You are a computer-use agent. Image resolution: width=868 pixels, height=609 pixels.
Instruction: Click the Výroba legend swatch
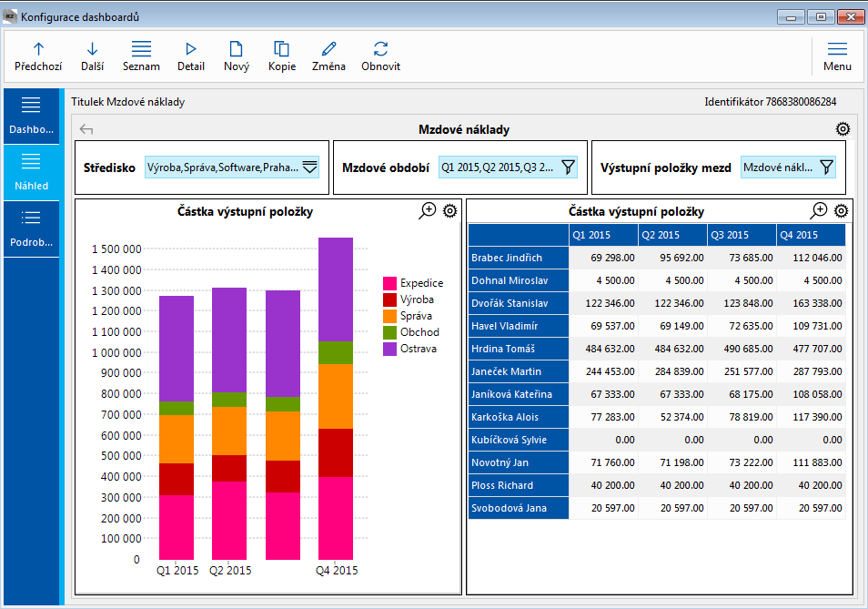(389, 299)
